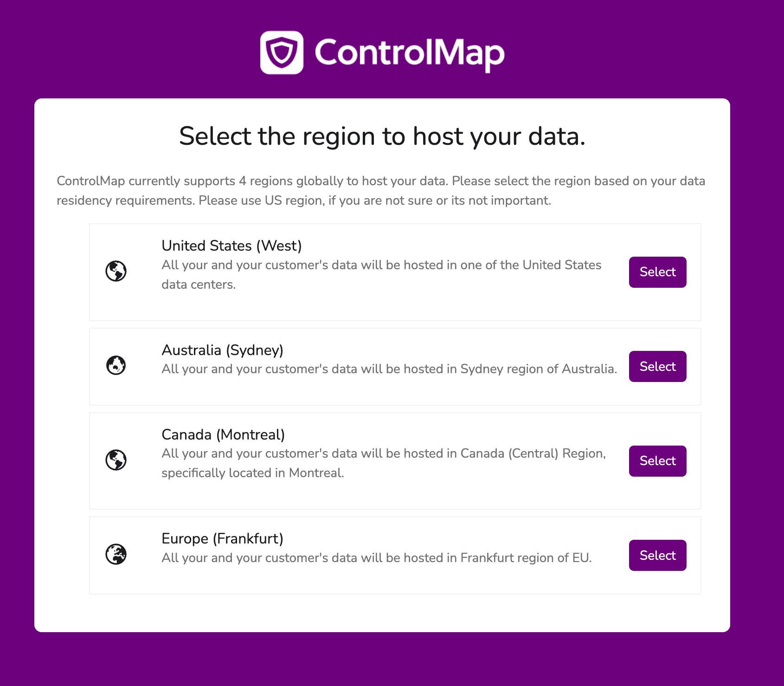Viewport: 784px width, 686px height.
Task: Click the data residency requirements intro paragraph
Action: 381,191
